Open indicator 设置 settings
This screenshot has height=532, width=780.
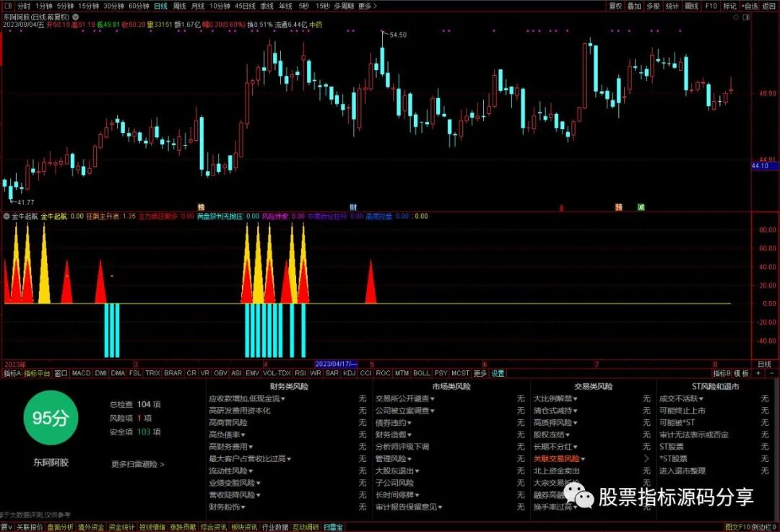pyautogui.click(x=498, y=373)
